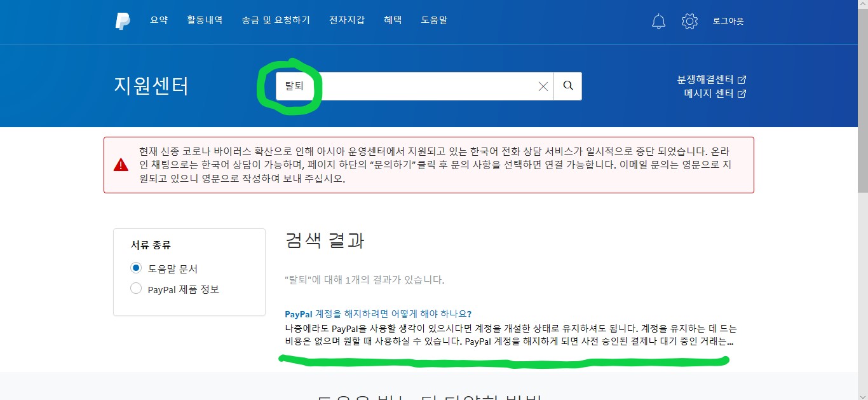
Task: Open the 요약 menu item
Action: click(159, 20)
